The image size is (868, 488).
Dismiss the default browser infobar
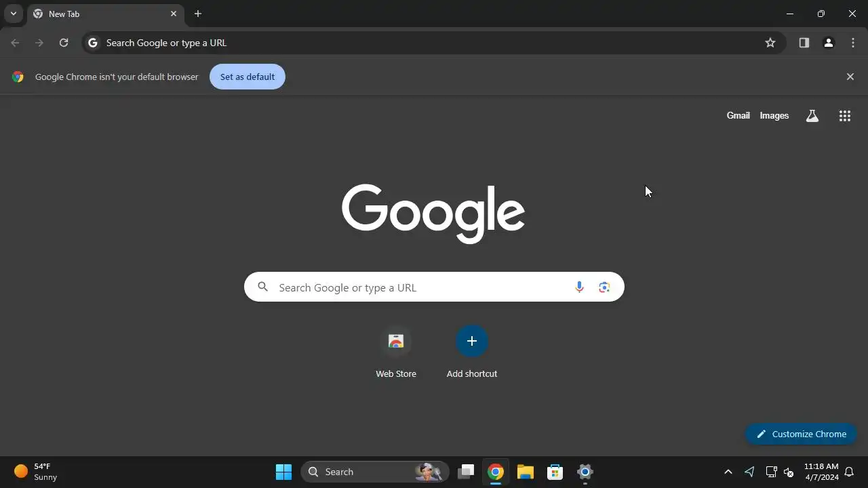click(850, 77)
